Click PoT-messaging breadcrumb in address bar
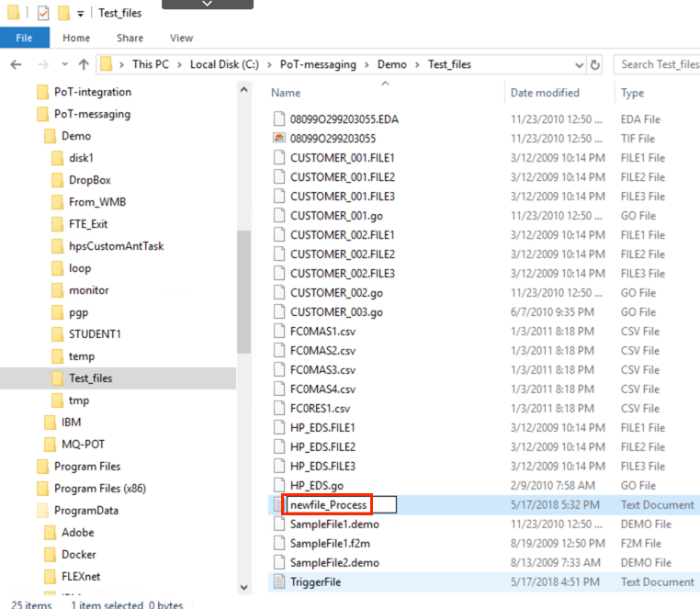Screen dimensions: 700x609 [318, 64]
